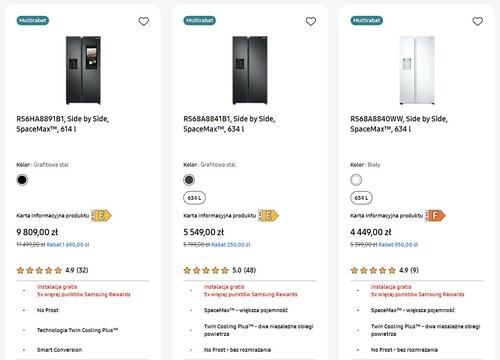Click Multirabat badge on RS6HA8891B1 card
The height and width of the screenshot is (360, 500).
tap(33, 21)
